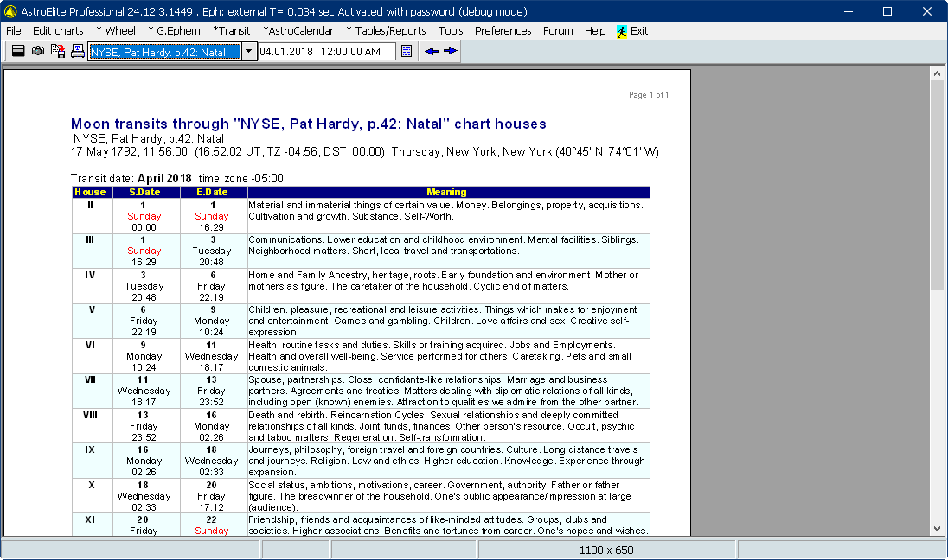Click house 'IX' row label
Image resolution: width=948 pixels, height=560 pixels.
tap(90, 450)
